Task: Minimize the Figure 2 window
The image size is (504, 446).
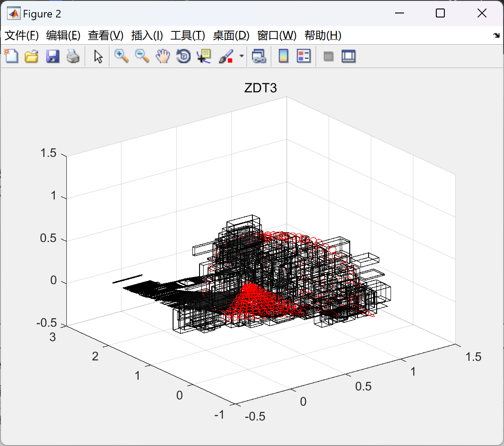Action: (x=399, y=13)
